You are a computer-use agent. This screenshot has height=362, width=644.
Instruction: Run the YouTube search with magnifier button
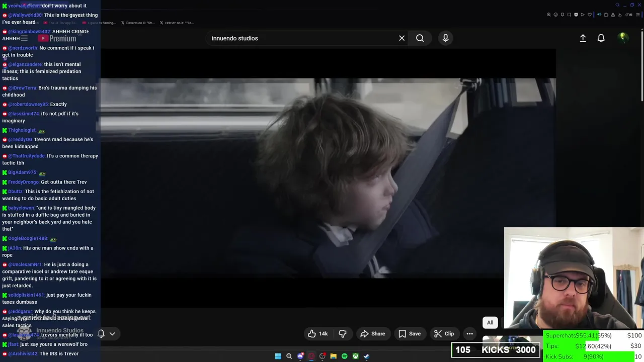(420, 38)
